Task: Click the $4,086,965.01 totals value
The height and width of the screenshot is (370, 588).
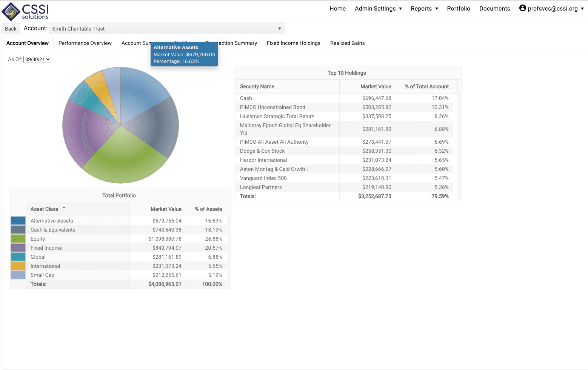Action: click(165, 284)
